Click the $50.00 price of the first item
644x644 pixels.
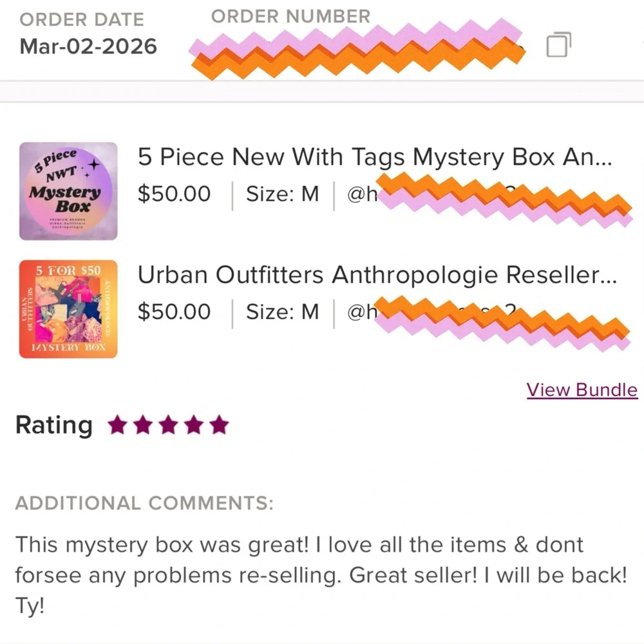(x=174, y=194)
